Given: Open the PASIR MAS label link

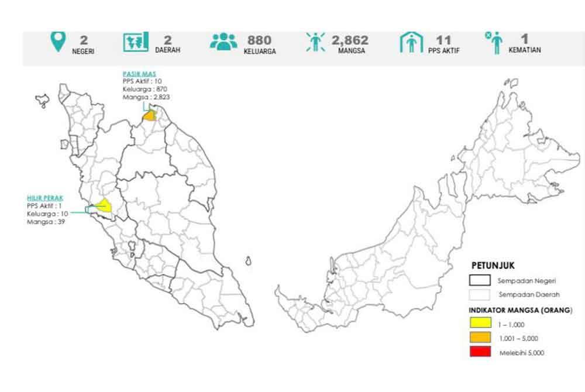Looking at the screenshot, I should coord(135,74).
